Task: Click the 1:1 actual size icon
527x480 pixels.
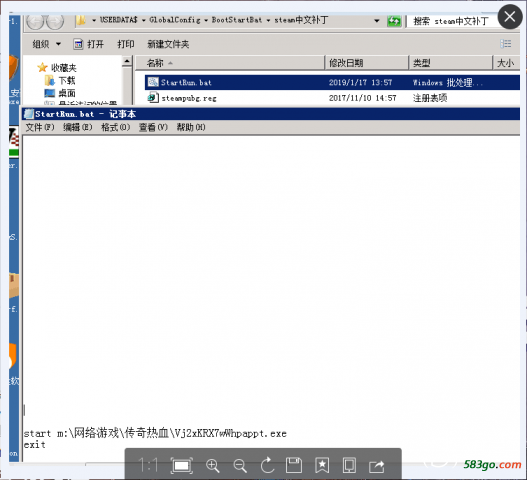Action: pos(148,466)
